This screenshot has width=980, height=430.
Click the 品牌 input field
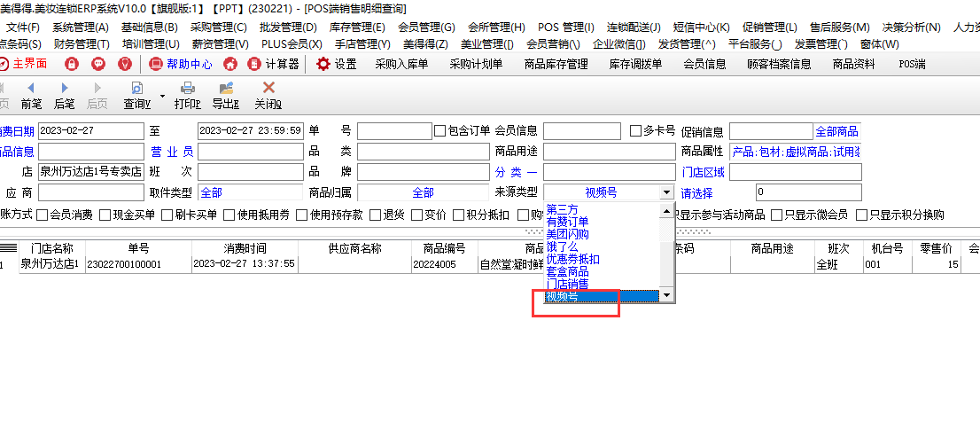click(x=424, y=172)
